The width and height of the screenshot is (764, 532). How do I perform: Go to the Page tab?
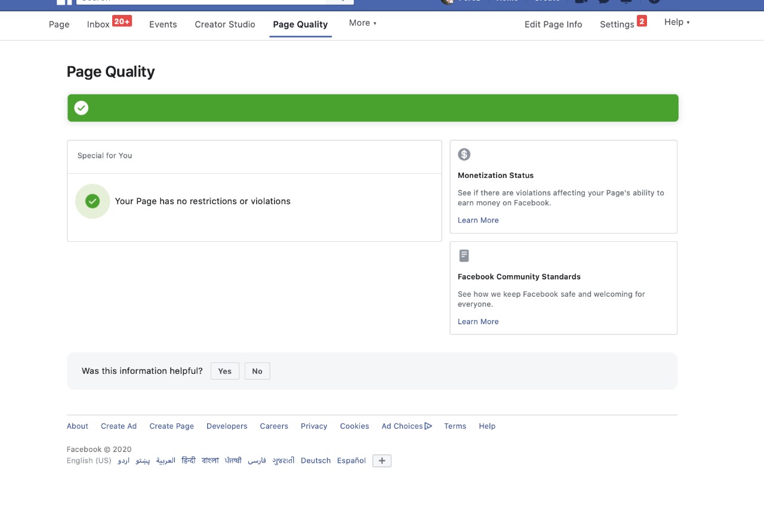pos(59,24)
